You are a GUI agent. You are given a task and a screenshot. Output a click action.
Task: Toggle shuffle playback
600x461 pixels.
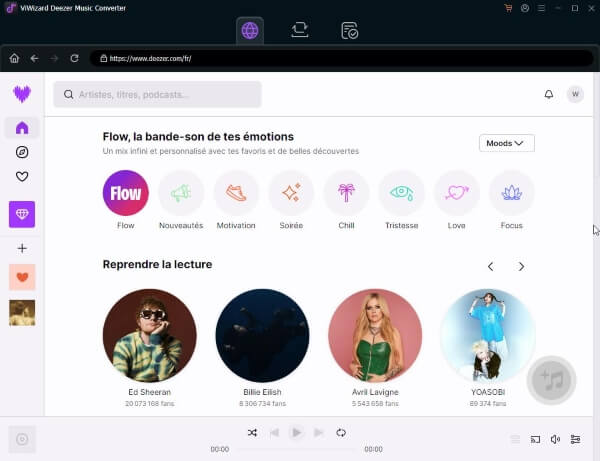coord(252,432)
